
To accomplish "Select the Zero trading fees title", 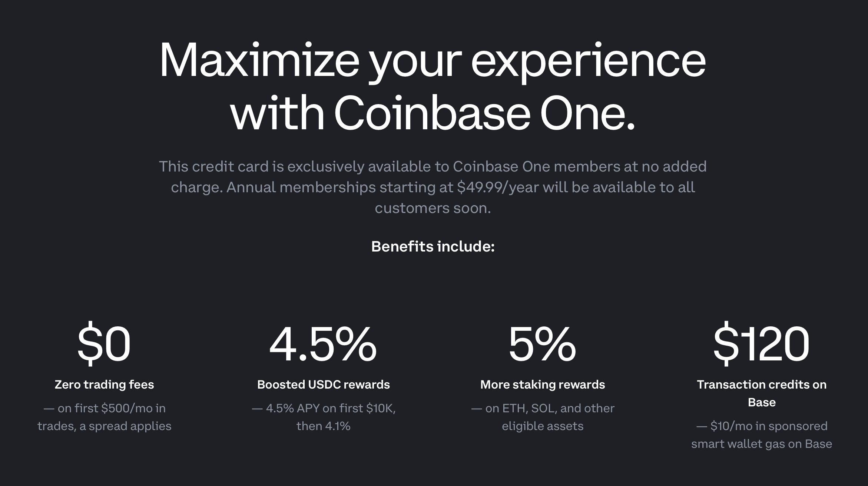I will (104, 385).
